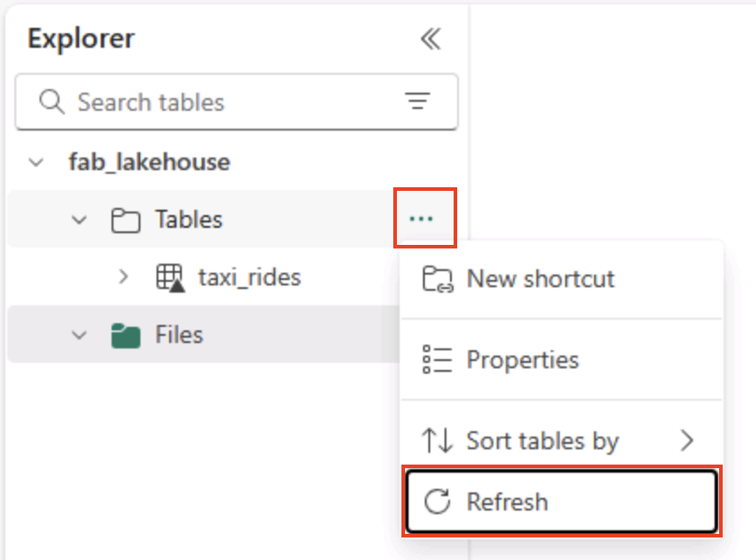Click the Tables folder icon

(x=125, y=220)
